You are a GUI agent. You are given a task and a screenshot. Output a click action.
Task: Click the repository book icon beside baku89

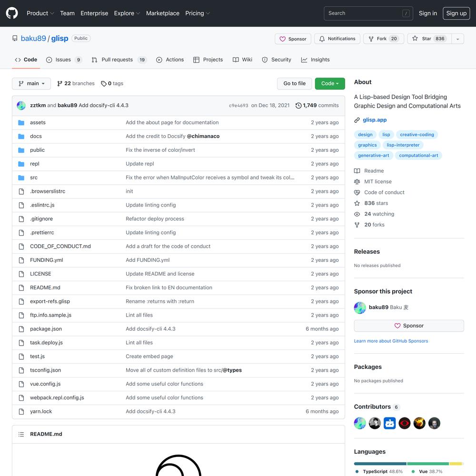(15, 38)
